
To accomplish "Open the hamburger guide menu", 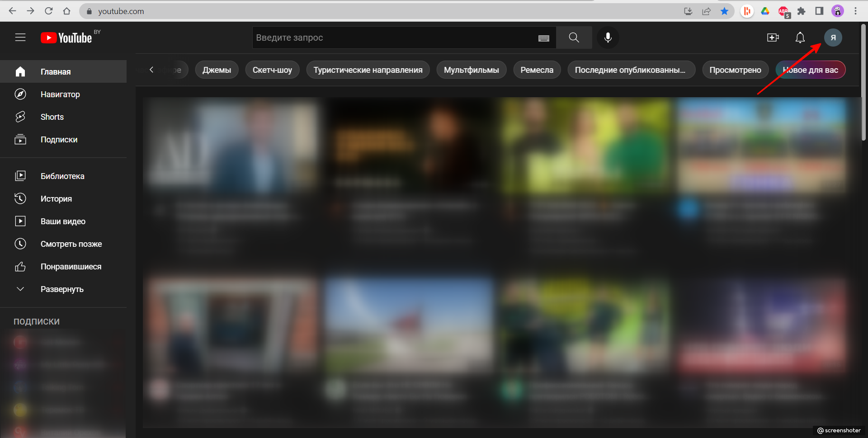I will coord(20,38).
